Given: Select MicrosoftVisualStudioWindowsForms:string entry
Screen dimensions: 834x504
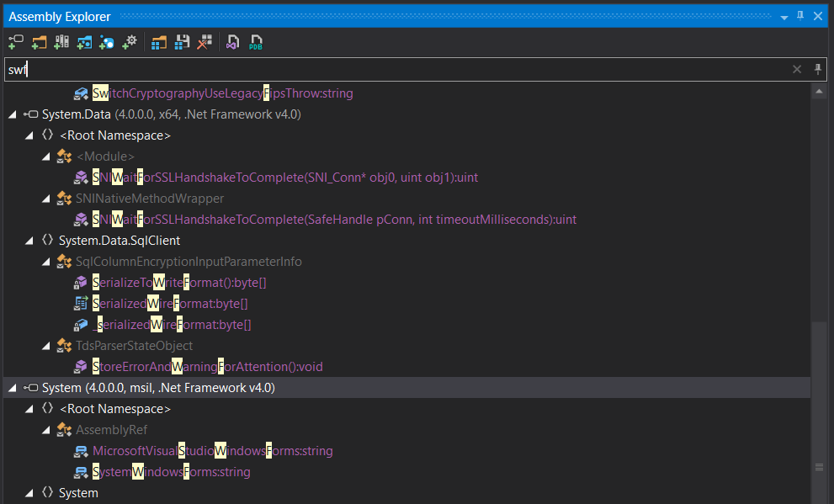Looking at the screenshot, I should pyautogui.click(x=213, y=451).
